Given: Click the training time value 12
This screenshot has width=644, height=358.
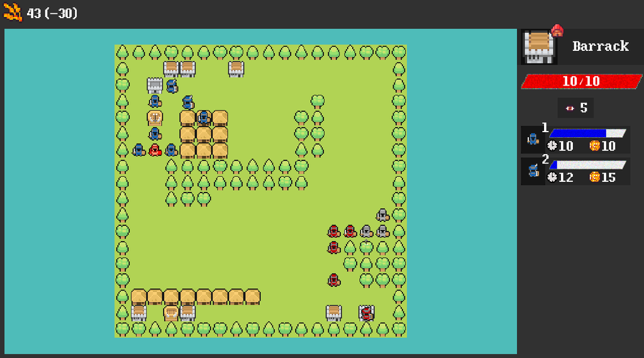Looking at the screenshot, I should (x=566, y=177).
